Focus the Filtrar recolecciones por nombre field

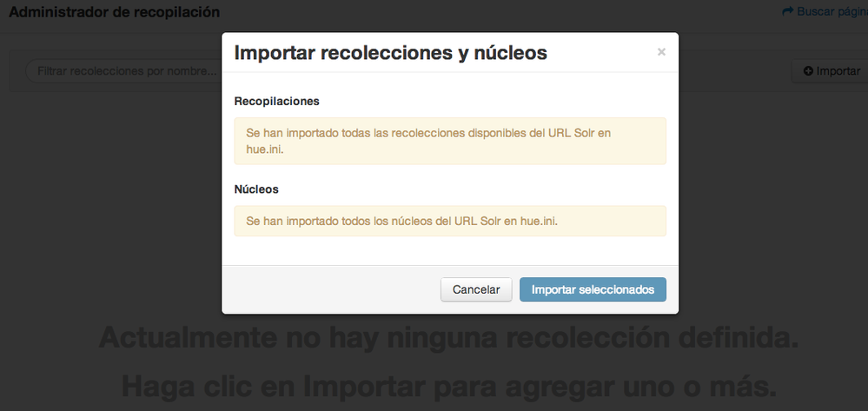coord(124,71)
